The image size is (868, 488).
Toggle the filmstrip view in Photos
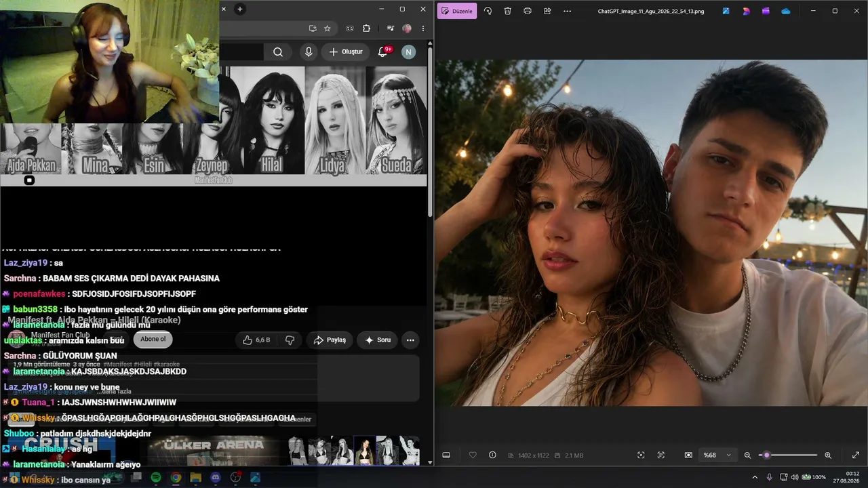pyautogui.click(x=446, y=455)
